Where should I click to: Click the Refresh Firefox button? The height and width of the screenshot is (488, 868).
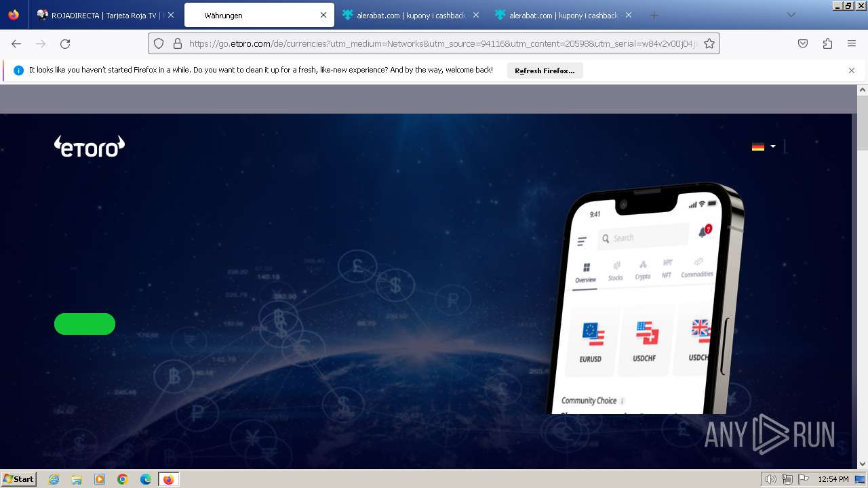545,70
